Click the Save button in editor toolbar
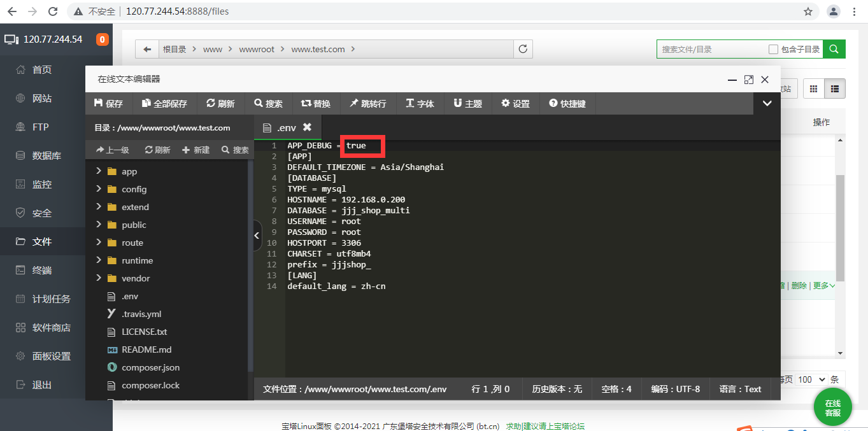This screenshot has width=868, height=431. tap(108, 103)
